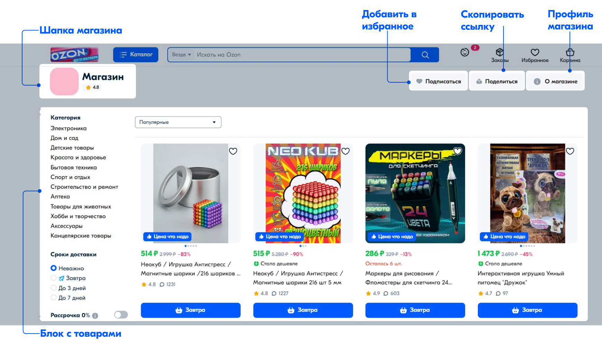Open Канцелярские товары category
The width and height of the screenshot is (602, 364).
pos(81,235)
